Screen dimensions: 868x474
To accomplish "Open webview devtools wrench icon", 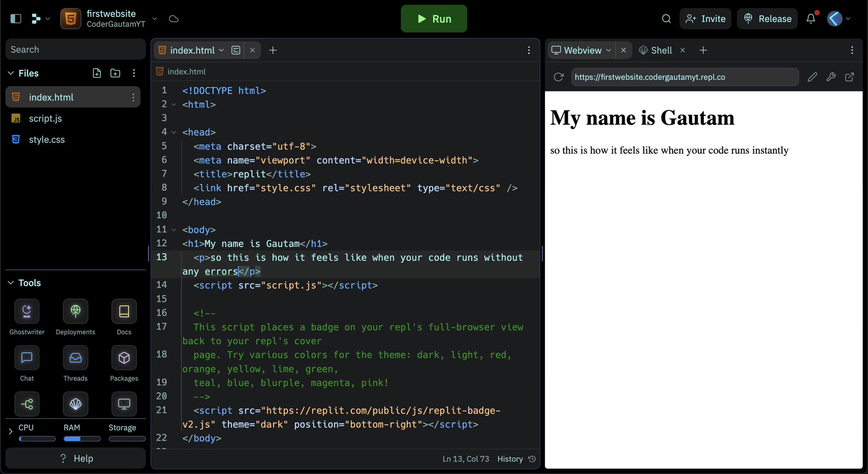I will point(831,77).
